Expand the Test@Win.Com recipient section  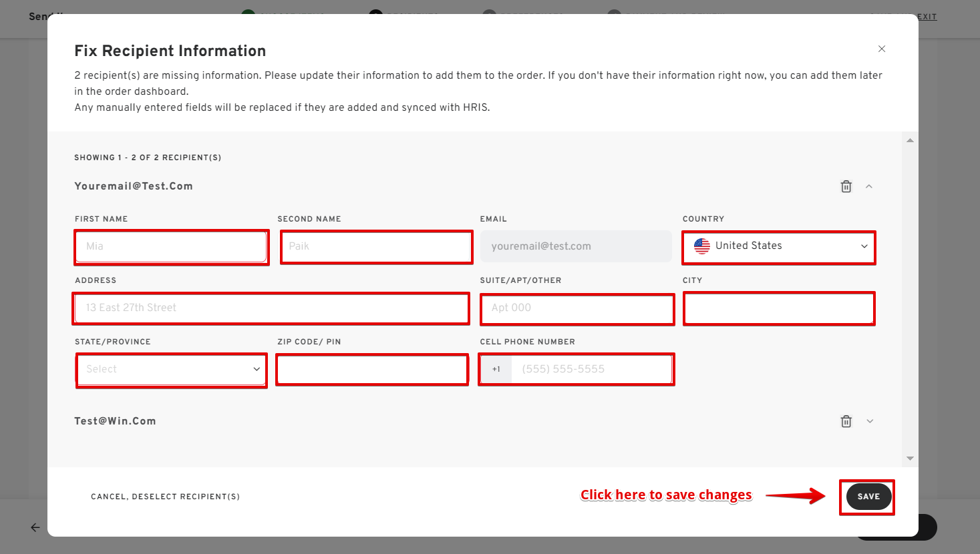click(869, 421)
